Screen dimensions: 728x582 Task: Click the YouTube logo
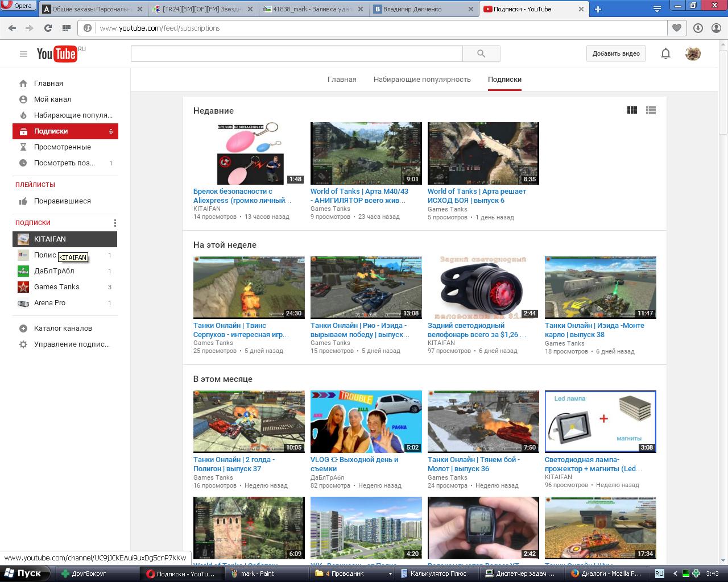(57, 53)
